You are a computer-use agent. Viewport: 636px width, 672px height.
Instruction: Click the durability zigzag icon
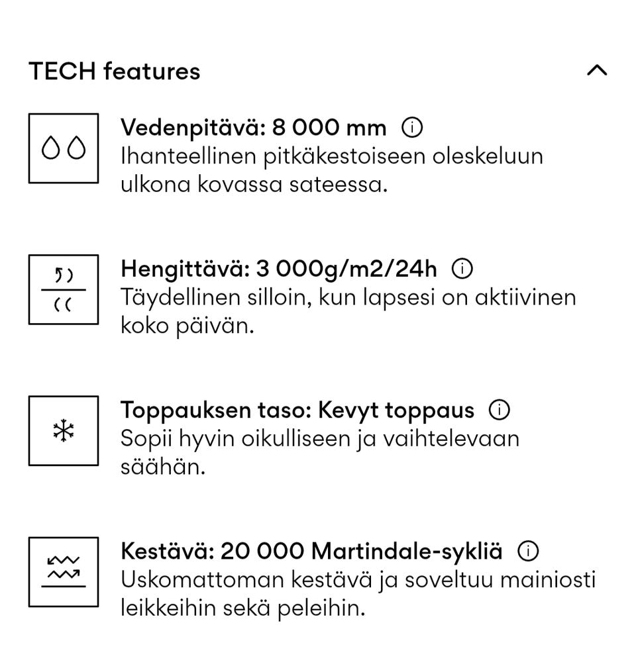(x=64, y=572)
